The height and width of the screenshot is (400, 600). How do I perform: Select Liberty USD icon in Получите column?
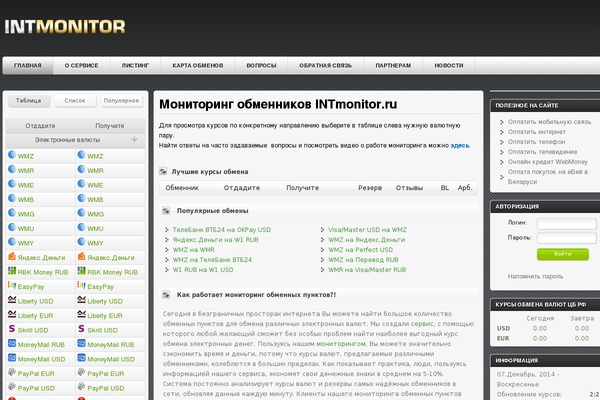81,300
